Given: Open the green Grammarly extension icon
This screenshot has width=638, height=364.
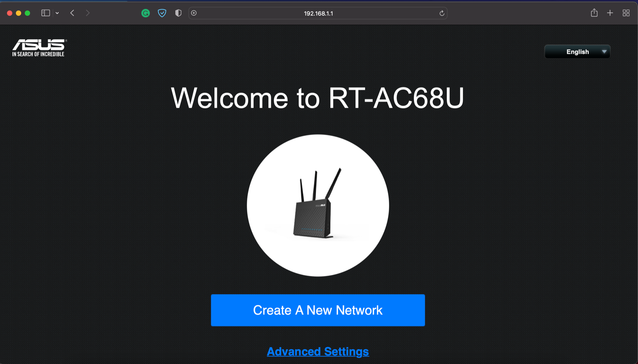Looking at the screenshot, I should pyautogui.click(x=146, y=13).
